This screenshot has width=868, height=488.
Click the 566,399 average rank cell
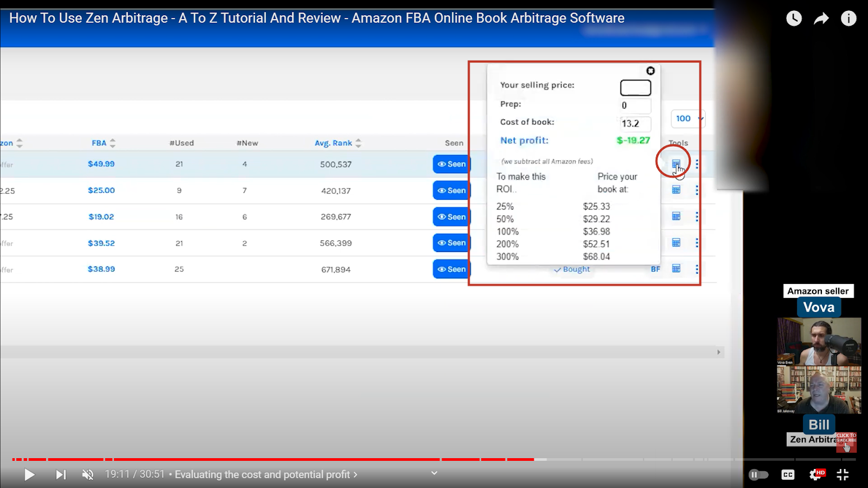coord(336,243)
